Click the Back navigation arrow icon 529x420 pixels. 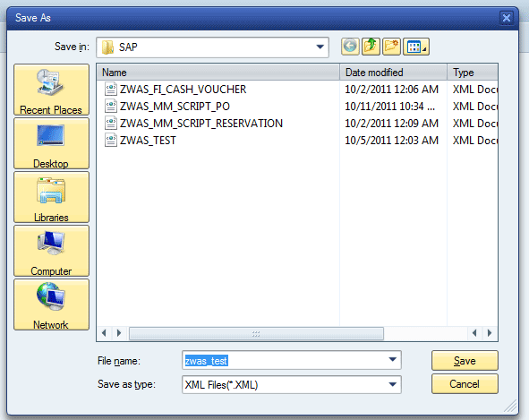pos(350,47)
